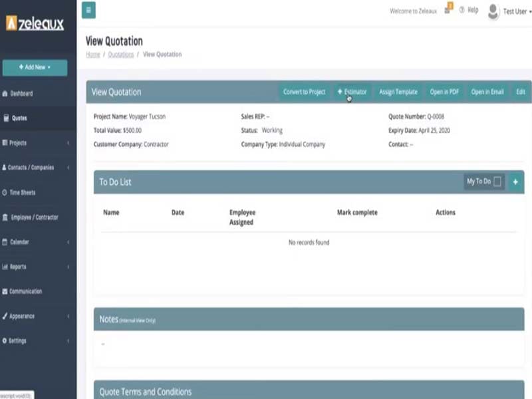Image resolution: width=532 pixels, height=399 pixels.
Task: Select Quotes in the sidebar
Action: point(19,118)
